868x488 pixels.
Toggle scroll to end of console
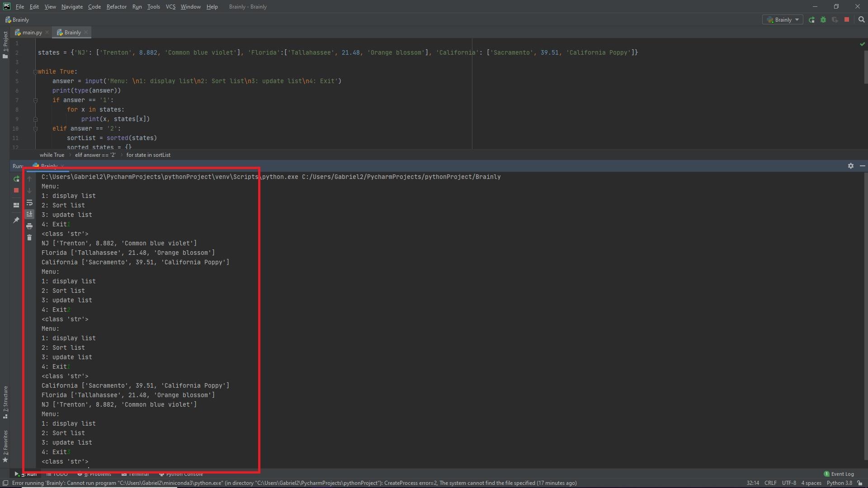29,214
